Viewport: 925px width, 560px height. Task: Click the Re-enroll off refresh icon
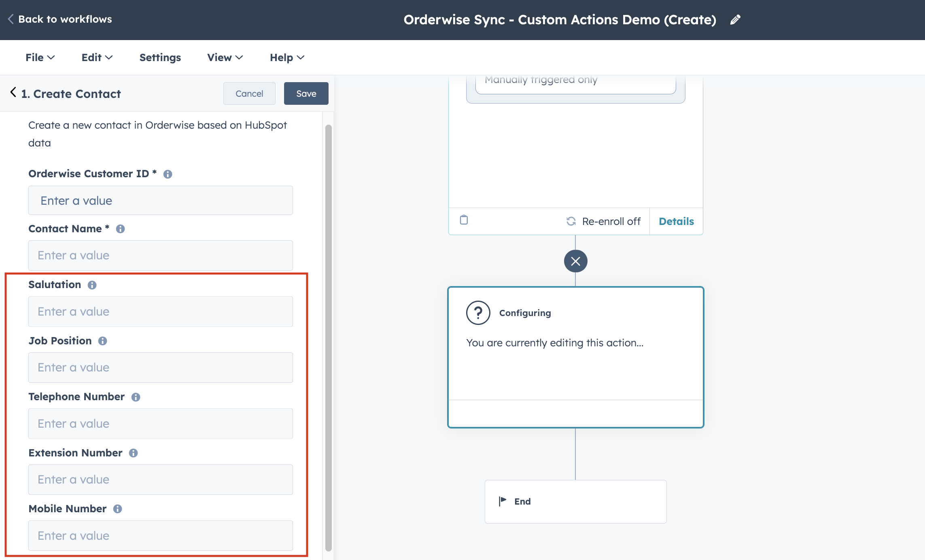click(571, 221)
